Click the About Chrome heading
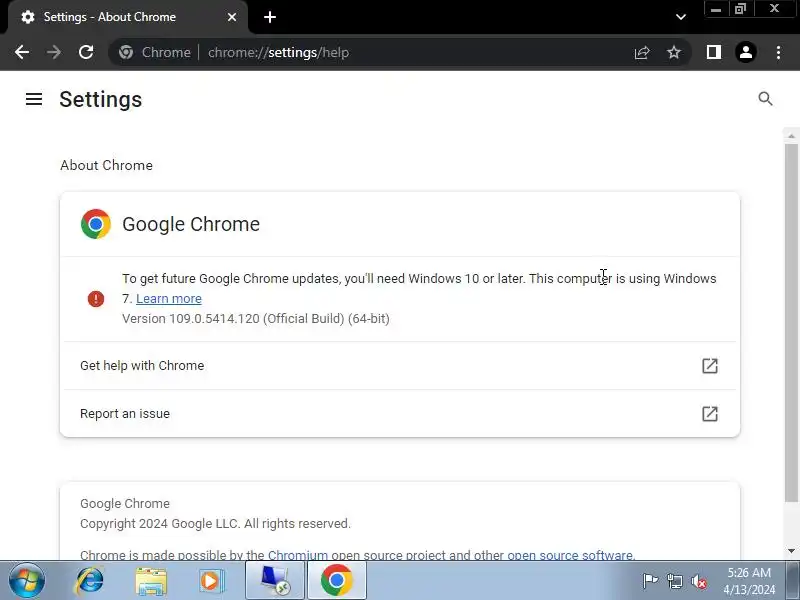This screenshot has width=800, height=600. tap(107, 165)
